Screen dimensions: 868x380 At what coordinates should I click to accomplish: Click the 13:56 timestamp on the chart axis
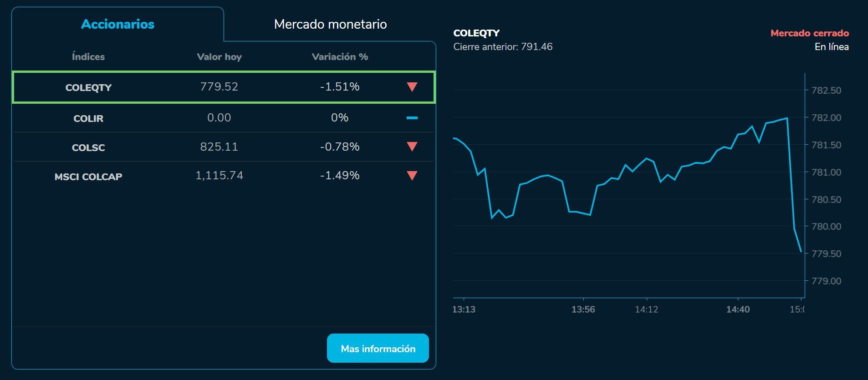coord(584,309)
